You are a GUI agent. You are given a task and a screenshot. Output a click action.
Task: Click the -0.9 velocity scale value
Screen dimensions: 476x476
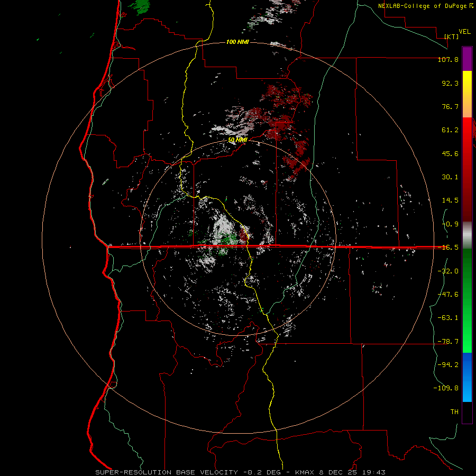pos(450,224)
